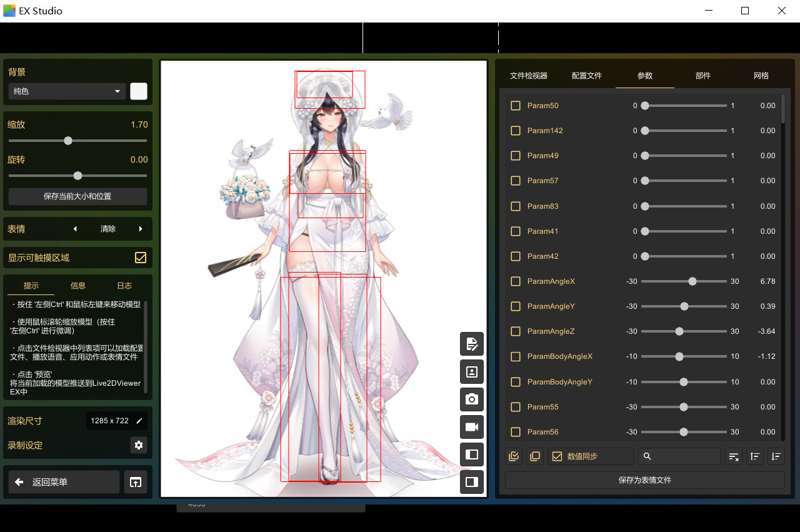Uncheck the 数值同步 checkbox
The image size is (800, 532).
557,456
